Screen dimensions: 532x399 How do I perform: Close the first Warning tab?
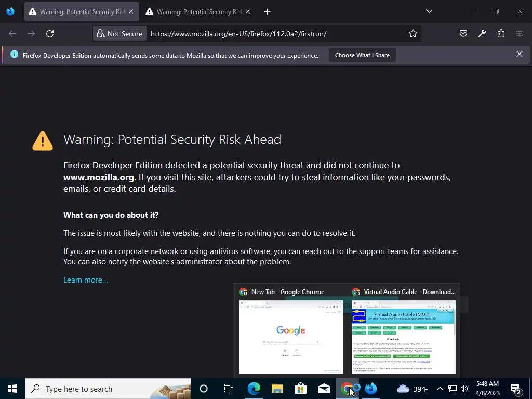click(x=131, y=11)
